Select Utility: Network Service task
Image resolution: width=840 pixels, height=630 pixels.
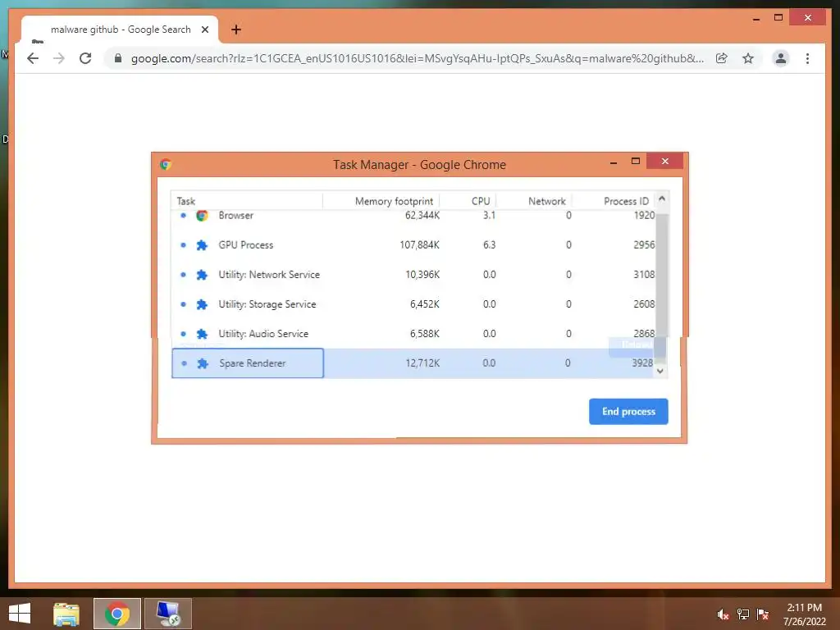pos(413,274)
